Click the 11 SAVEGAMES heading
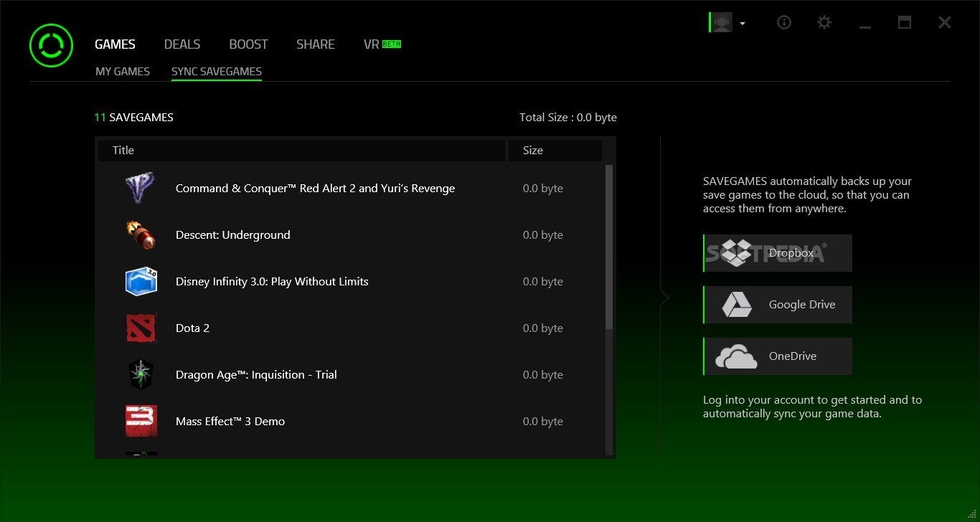 (x=134, y=117)
